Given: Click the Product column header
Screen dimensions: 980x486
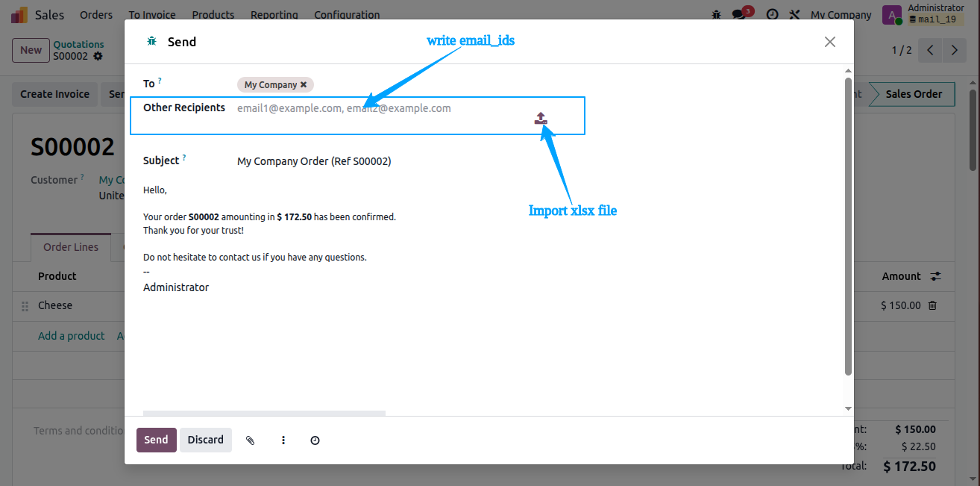Looking at the screenshot, I should click(x=57, y=276).
